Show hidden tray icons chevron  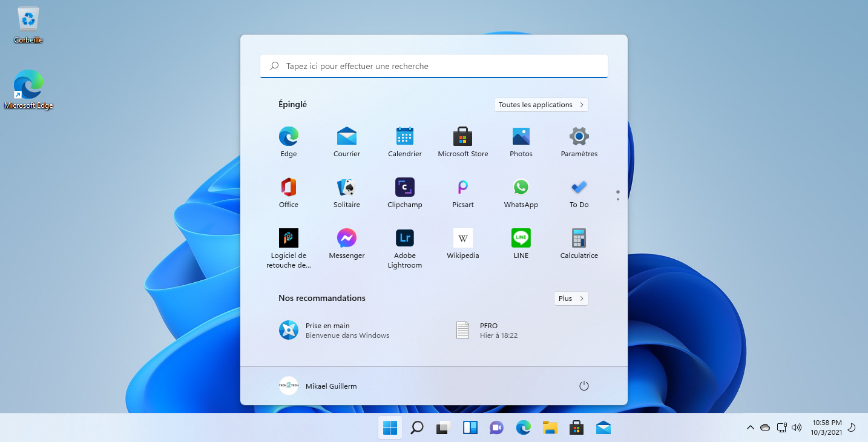tap(751, 427)
